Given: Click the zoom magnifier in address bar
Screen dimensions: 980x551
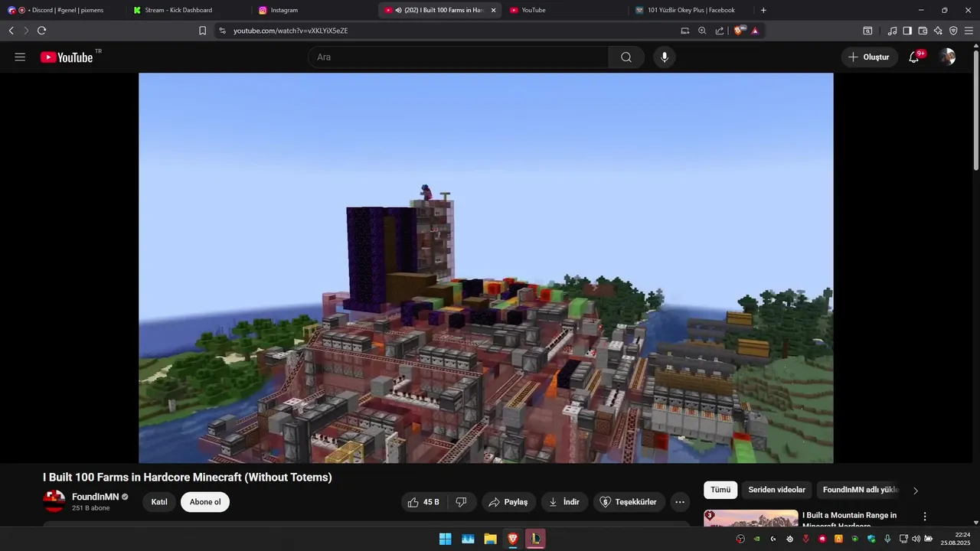Looking at the screenshot, I should coord(702,31).
